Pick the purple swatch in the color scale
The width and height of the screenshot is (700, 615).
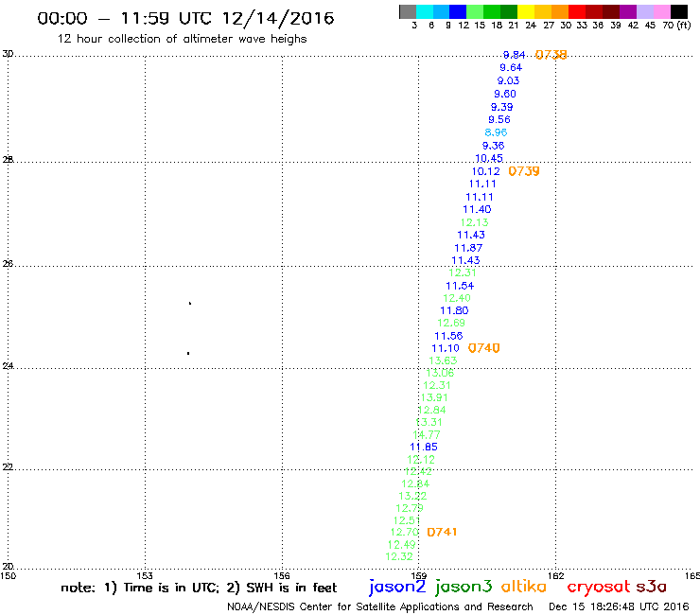(x=628, y=11)
